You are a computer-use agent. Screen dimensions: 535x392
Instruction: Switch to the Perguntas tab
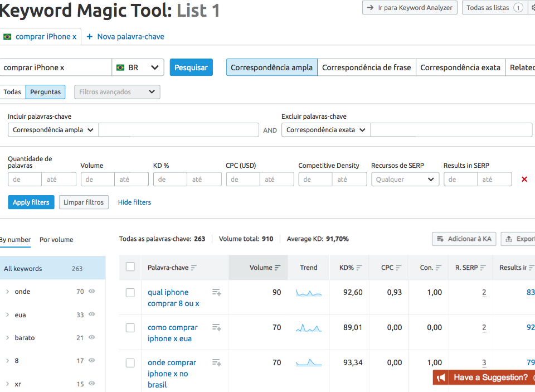(x=45, y=92)
